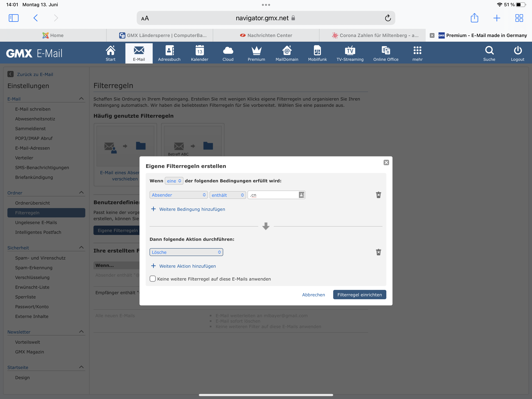The width and height of the screenshot is (532, 399).
Task: Open the 'eine' condition match dropdown
Action: [x=174, y=181]
